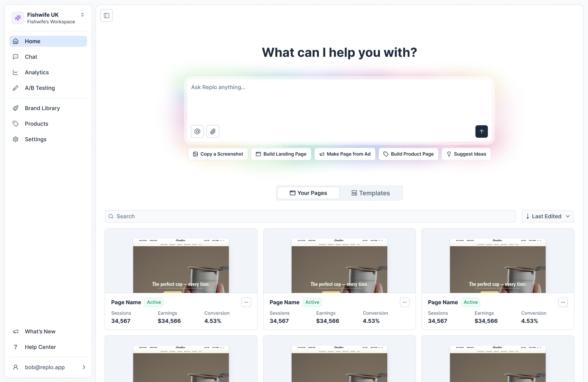Image resolution: width=588 pixels, height=382 pixels.
Task: Click the Analytics chart icon
Action: click(x=16, y=72)
